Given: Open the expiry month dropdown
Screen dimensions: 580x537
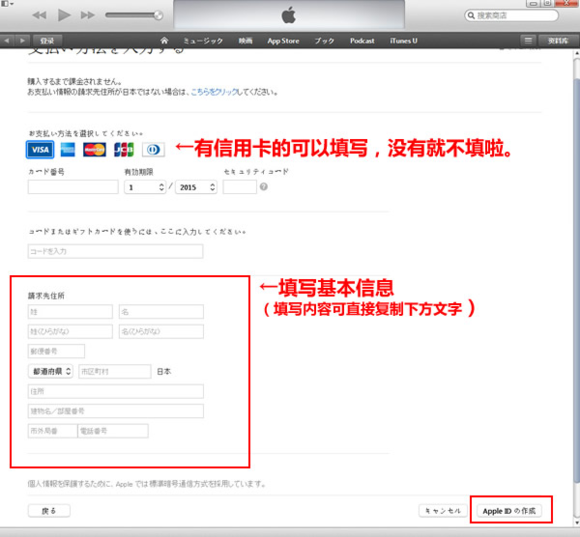Looking at the screenshot, I should pos(145,187).
